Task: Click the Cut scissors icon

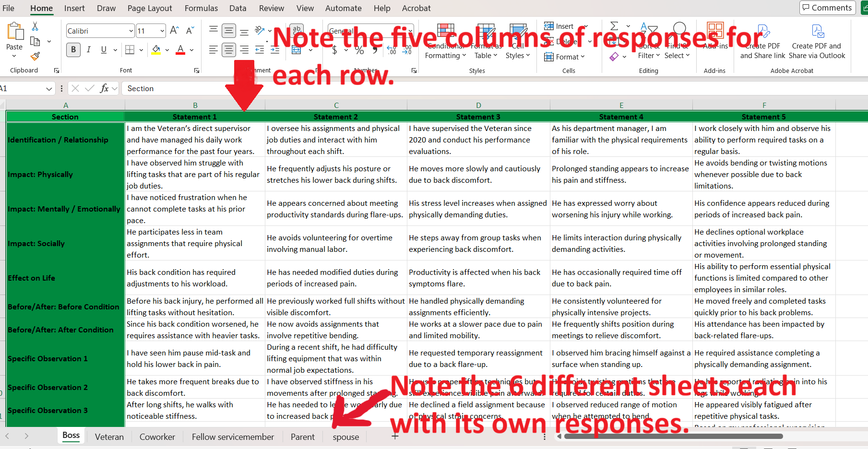Action: coord(35,27)
